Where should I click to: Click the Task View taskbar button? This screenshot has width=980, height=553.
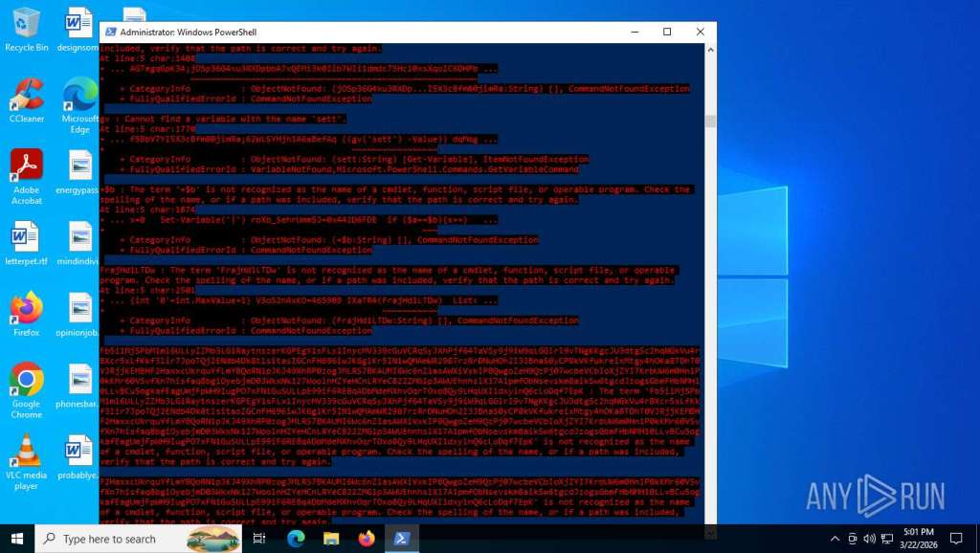pyautogui.click(x=259, y=539)
